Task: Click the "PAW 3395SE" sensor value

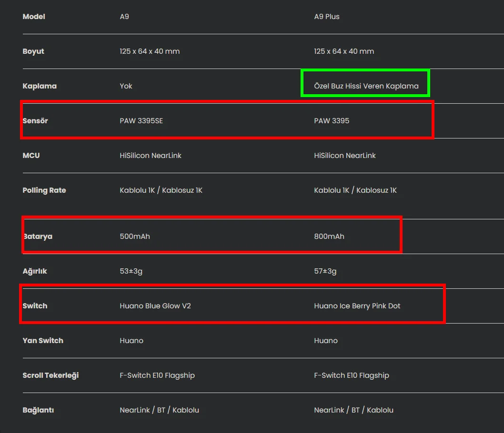Action: (x=141, y=121)
